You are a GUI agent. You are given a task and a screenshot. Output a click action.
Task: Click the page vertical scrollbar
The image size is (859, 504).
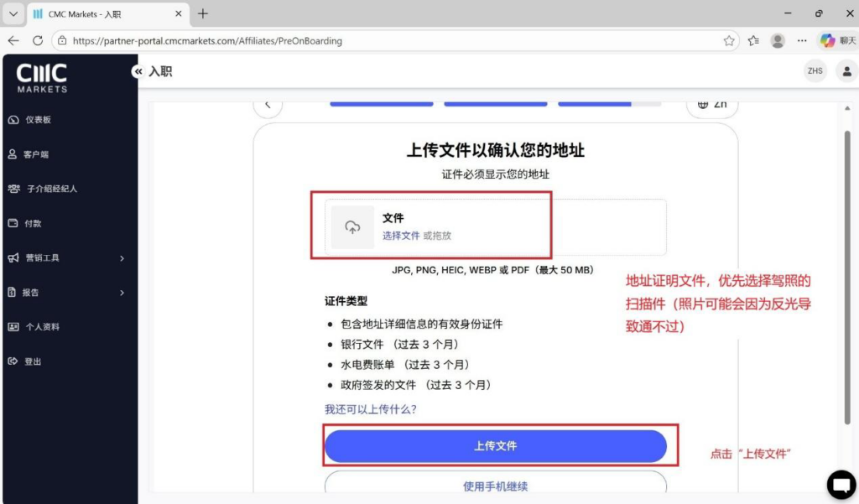pos(847,277)
